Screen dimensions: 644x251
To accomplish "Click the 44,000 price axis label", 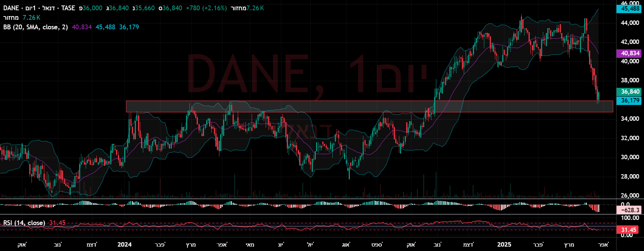I will click(x=630, y=23).
